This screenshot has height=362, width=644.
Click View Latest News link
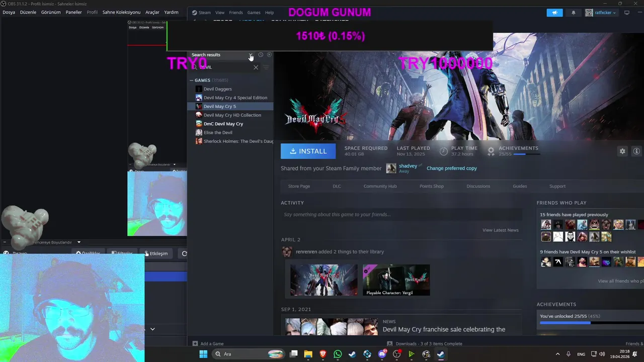click(500, 230)
